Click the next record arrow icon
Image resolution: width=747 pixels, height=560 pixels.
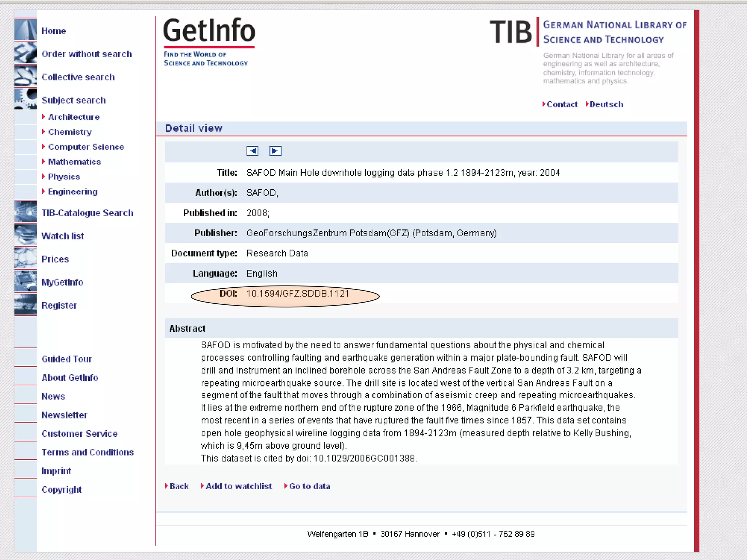[x=275, y=151]
